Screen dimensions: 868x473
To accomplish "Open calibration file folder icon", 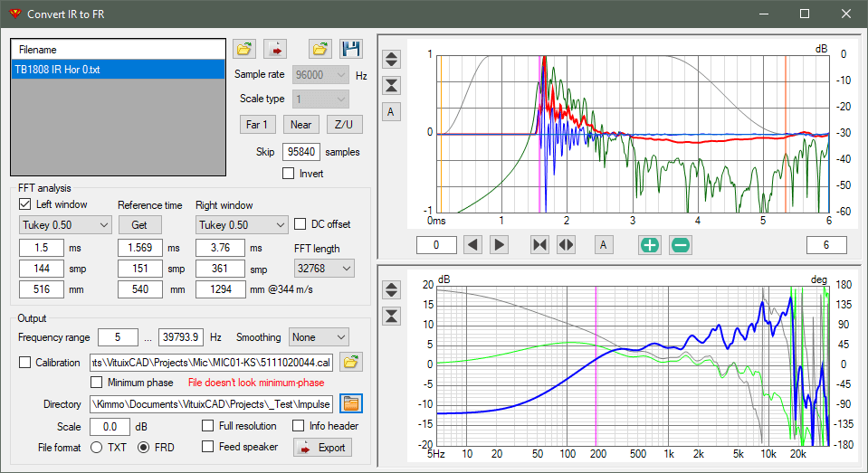I will click(351, 363).
